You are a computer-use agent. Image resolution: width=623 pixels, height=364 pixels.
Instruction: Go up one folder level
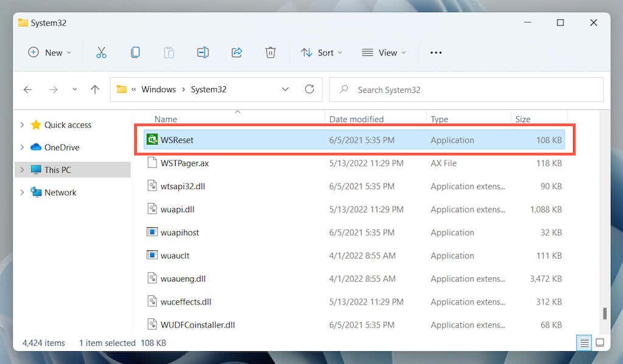pyautogui.click(x=94, y=89)
